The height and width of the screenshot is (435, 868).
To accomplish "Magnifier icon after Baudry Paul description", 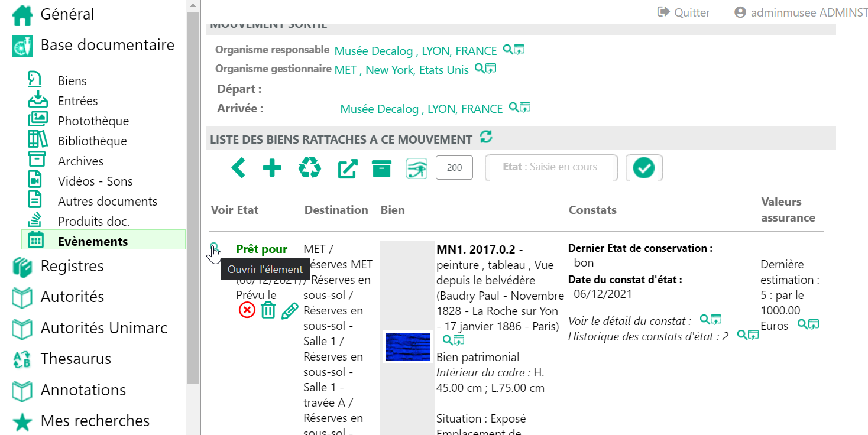I will click(x=448, y=340).
